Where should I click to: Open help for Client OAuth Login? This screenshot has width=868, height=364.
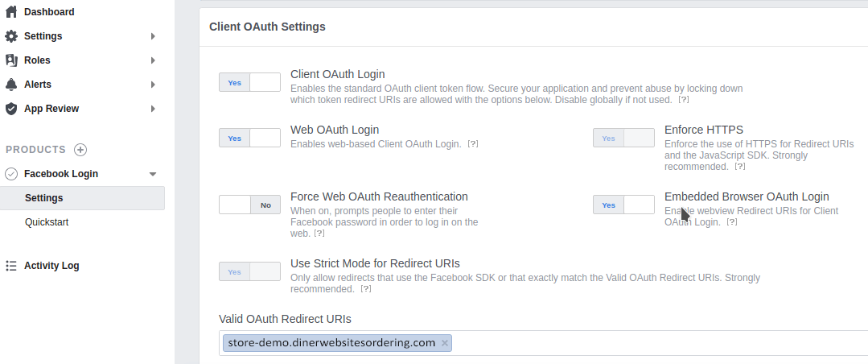(684, 100)
